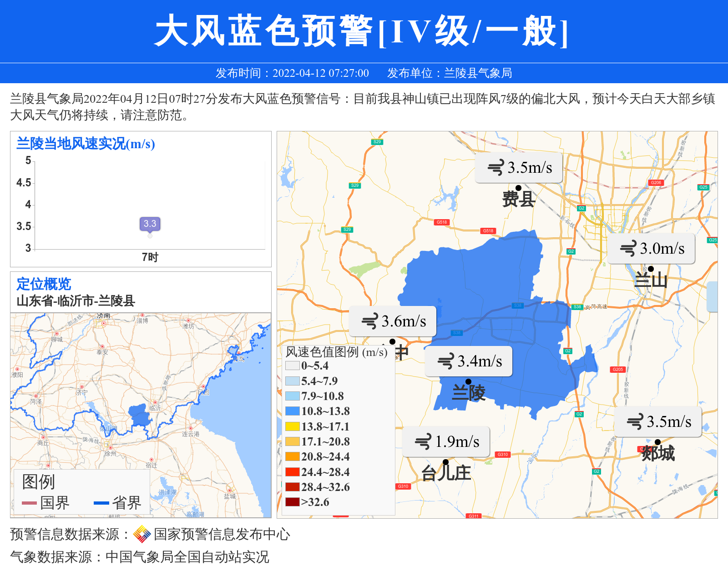Screen dimensions: 728x571
Task: Select the 10.8~13.8 blue legend swatch
Action: (x=292, y=411)
